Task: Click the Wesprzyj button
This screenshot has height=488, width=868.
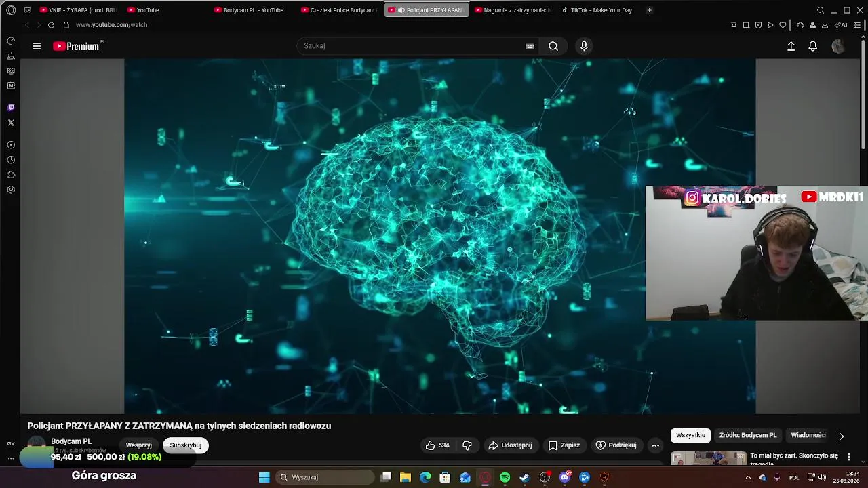Action: (139, 445)
